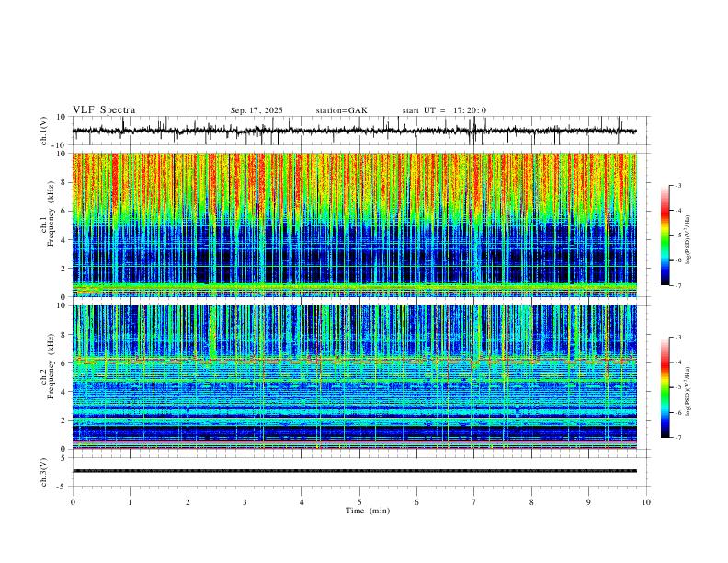Click the '5' tick on ch.3(V) axis
This screenshot has height=563, width=728.
pyautogui.click(x=63, y=458)
